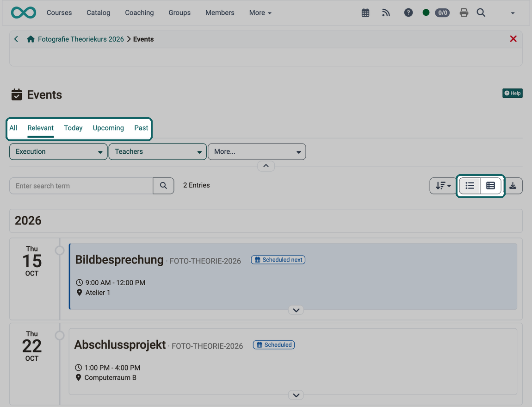Switch to the Relevant tab
Image resolution: width=532 pixels, height=407 pixels.
pyautogui.click(x=40, y=128)
